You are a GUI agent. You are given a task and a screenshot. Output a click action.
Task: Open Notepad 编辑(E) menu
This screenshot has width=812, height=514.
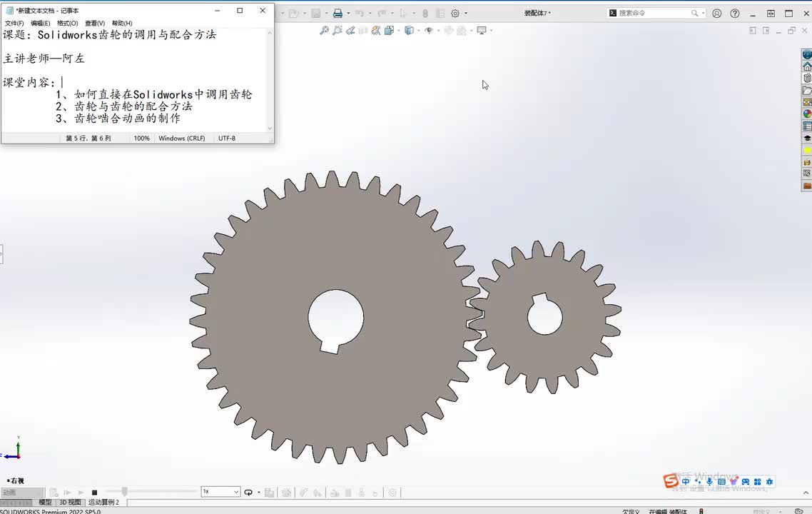point(41,23)
